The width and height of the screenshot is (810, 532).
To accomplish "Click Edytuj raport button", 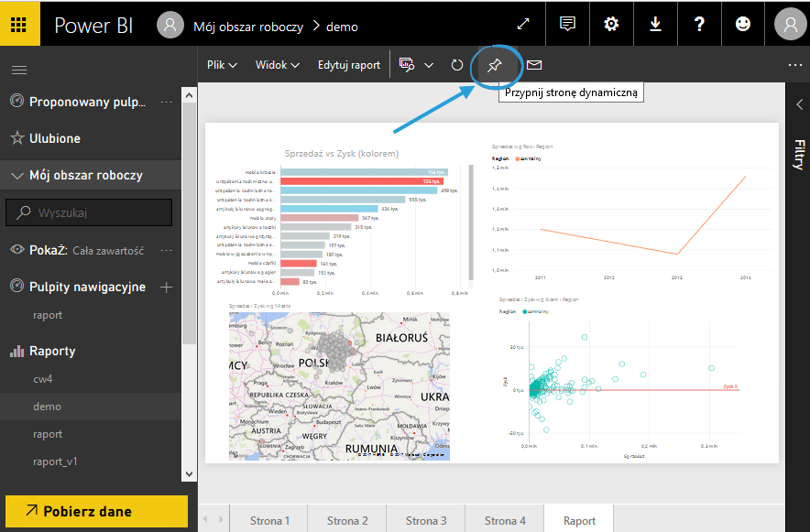I will click(x=349, y=65).
